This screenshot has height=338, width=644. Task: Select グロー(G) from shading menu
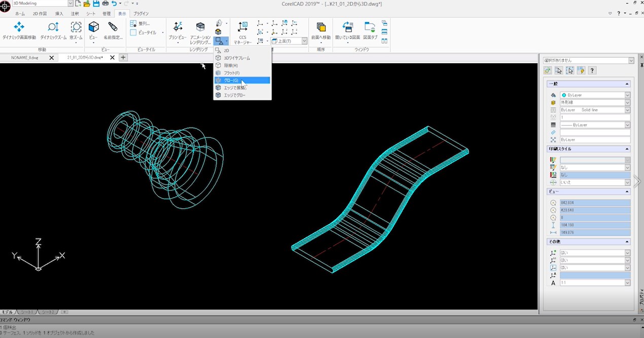click(x=242, y=80)
